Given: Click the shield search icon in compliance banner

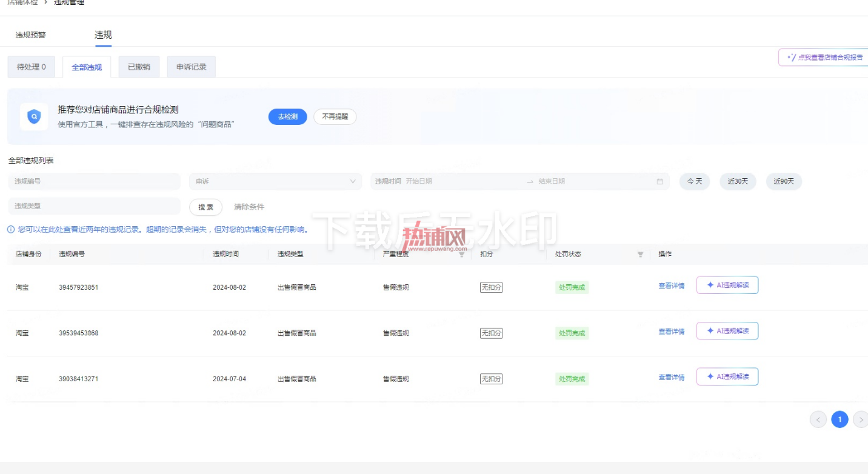Looking at the screenshot, I should point(34,116).
